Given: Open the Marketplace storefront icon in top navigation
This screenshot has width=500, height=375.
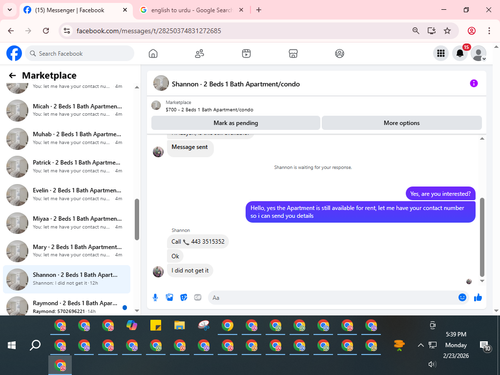Looking at the screenshot, I should 293,53.
